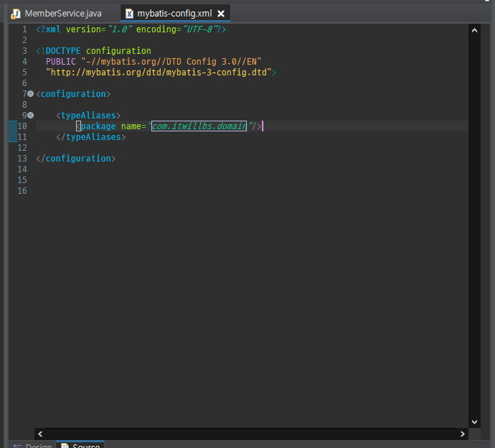Click the "-//mybatis.org//DTD Config 3.0//EN" string

pos(171,62)
